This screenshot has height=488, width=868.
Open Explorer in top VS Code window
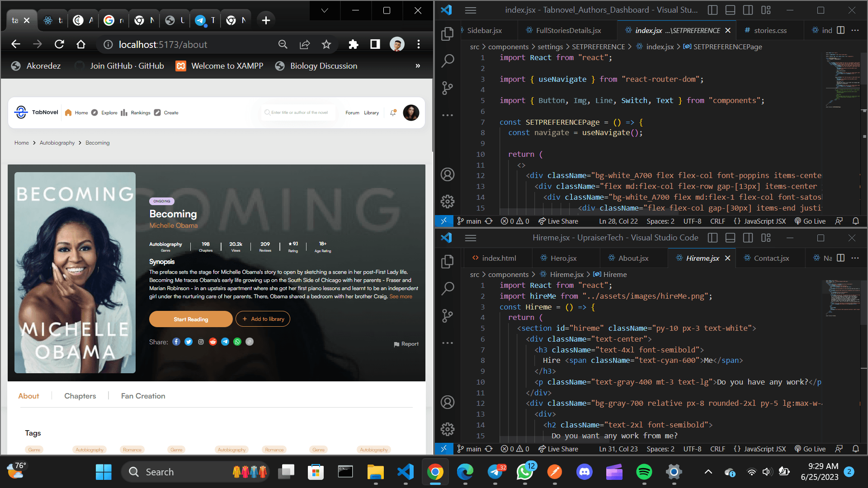point(447,33)
